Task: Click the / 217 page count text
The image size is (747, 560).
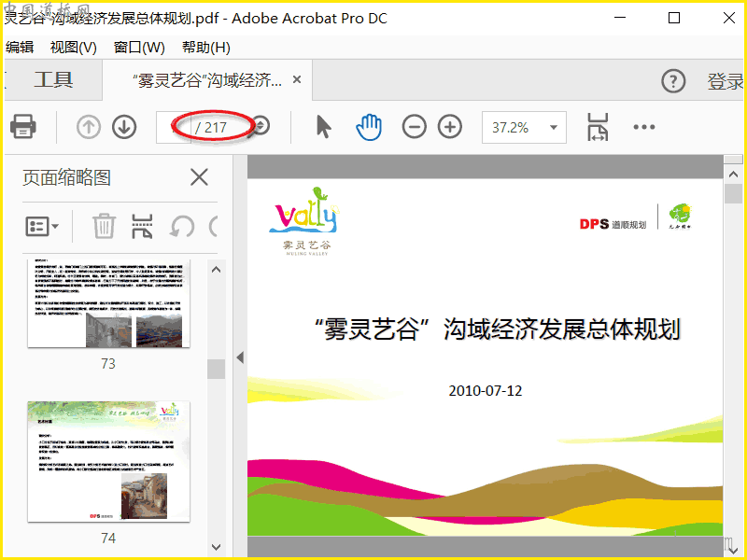Action: 211,128
